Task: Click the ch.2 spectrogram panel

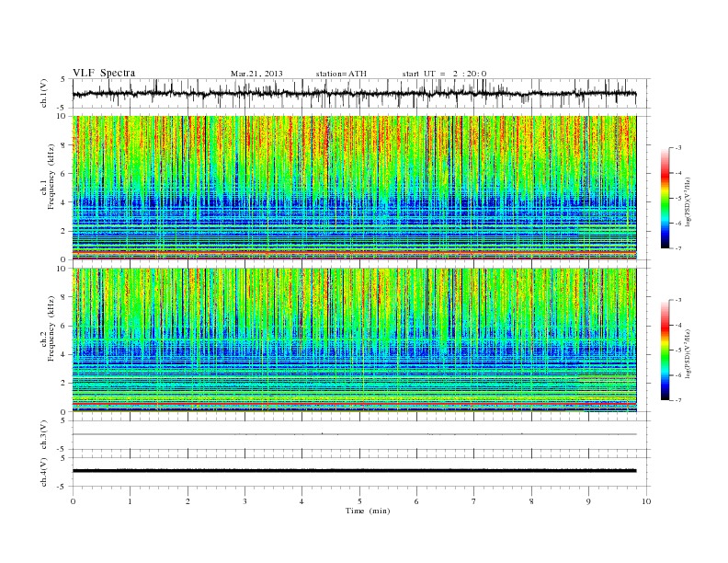Action: (355, 340)
